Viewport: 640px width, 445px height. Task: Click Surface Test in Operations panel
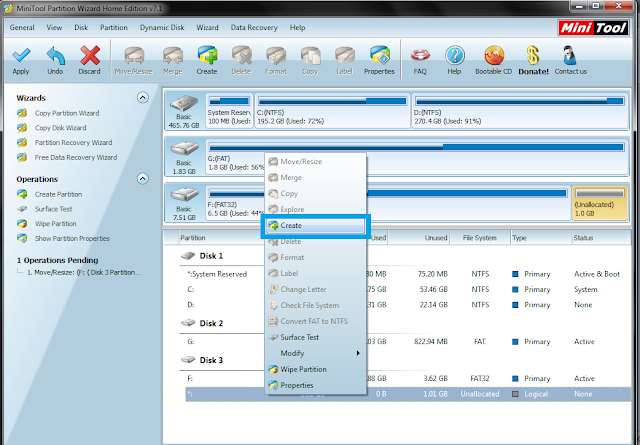click(x=53, y=209)
